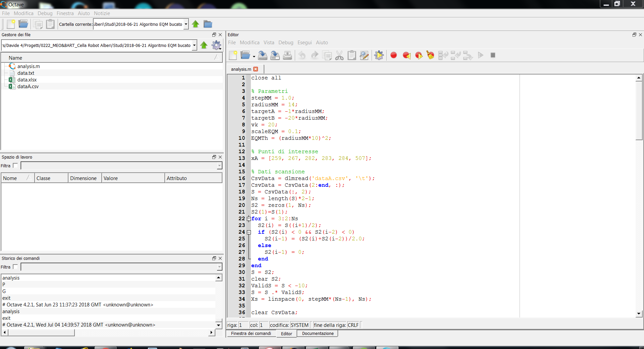Expand workspace filter dropdown
The image size is (644, 349).
tap(219, 166)
